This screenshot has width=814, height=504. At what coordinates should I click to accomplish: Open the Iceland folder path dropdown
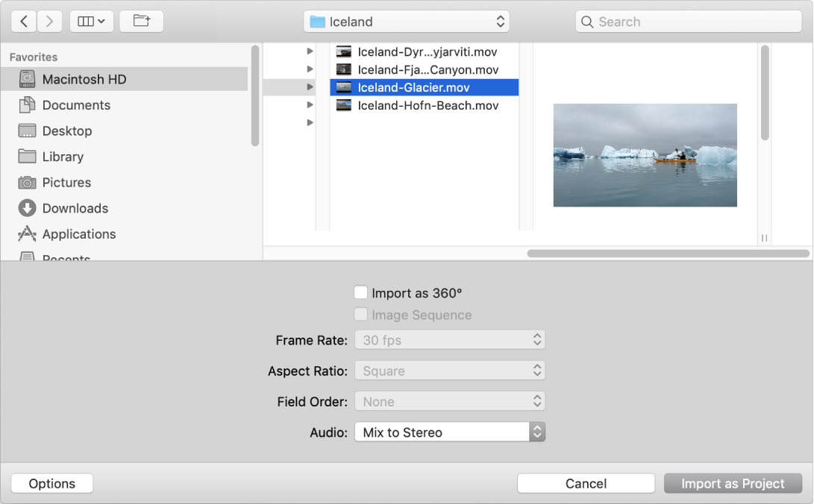(407, 22)
